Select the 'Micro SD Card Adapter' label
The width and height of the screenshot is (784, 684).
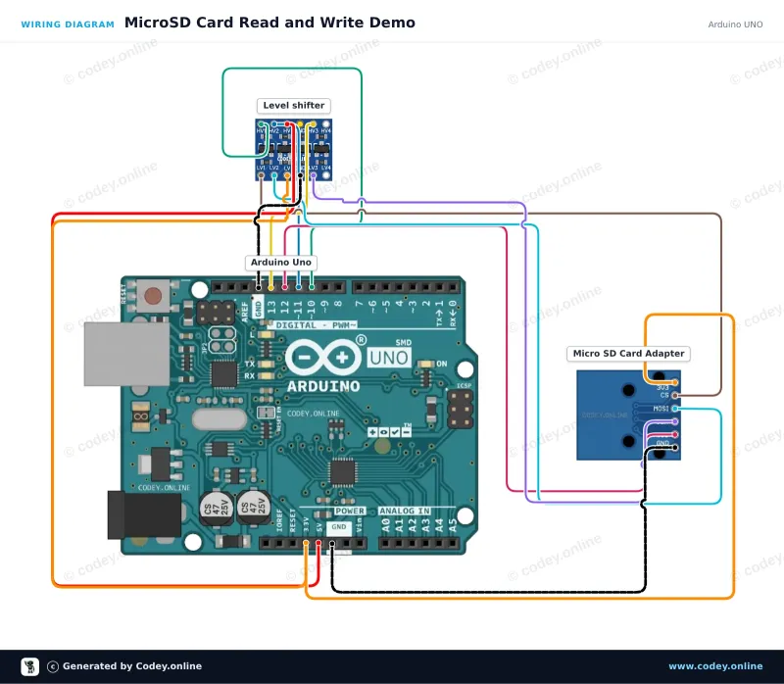(628, 354)
